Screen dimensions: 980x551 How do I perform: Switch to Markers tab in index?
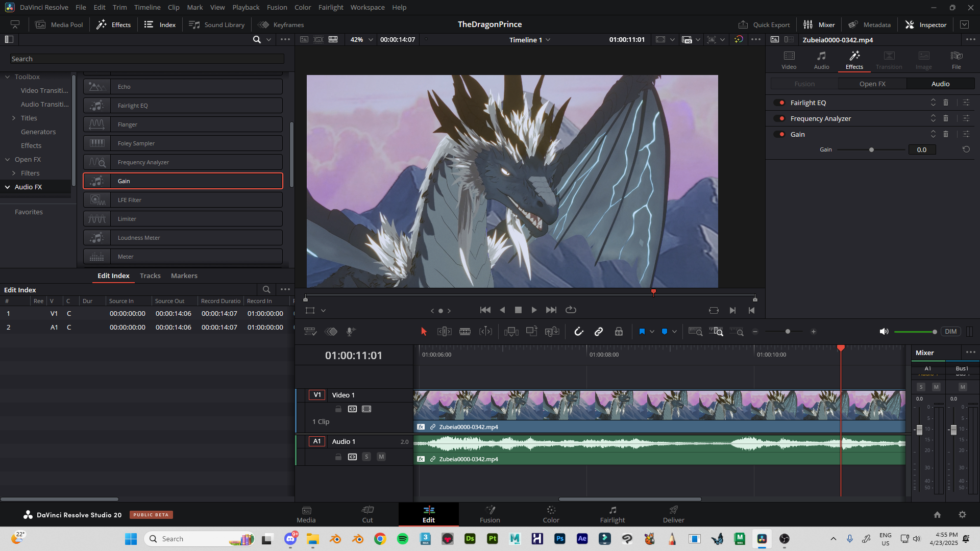click(184, 275)
